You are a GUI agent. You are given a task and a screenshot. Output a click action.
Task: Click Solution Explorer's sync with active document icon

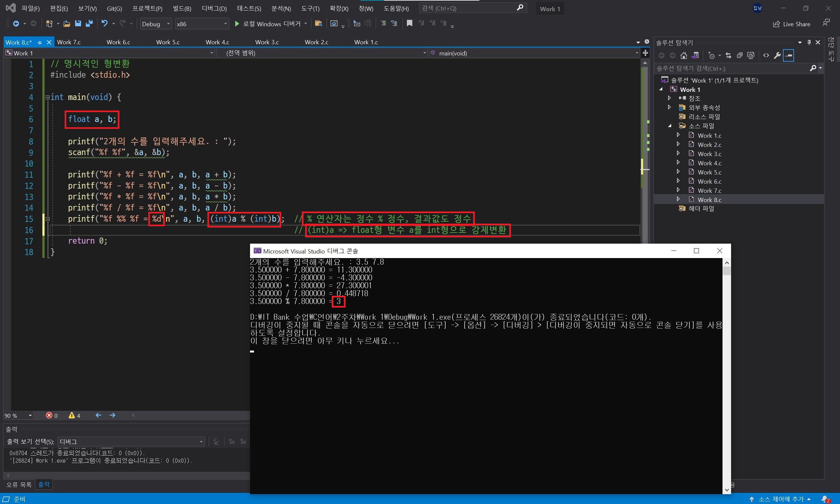[728, 55]
